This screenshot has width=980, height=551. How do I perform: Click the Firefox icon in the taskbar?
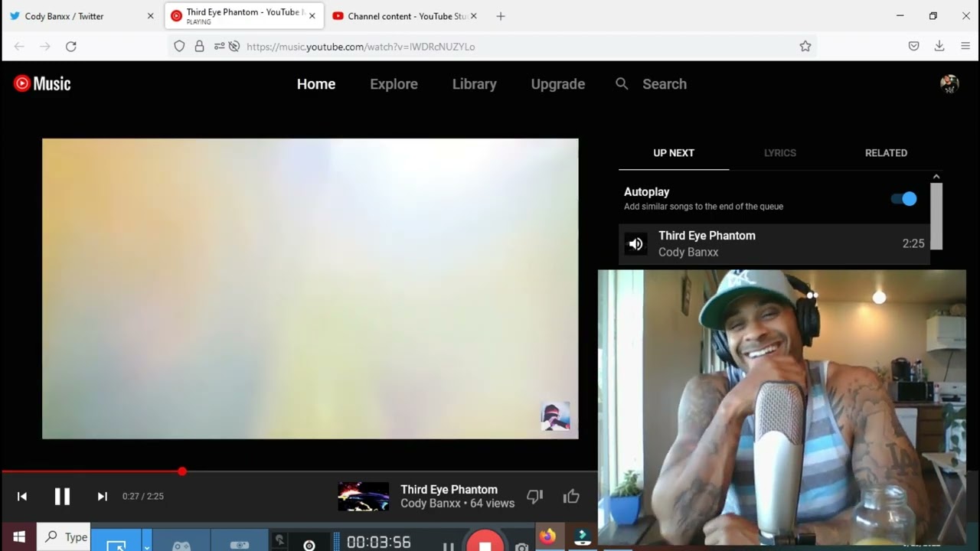(x=547, y=536)
